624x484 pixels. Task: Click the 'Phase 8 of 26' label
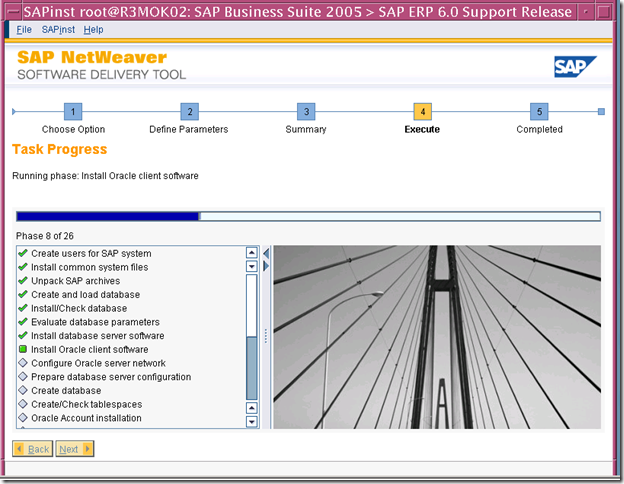[x=45, y=236]
